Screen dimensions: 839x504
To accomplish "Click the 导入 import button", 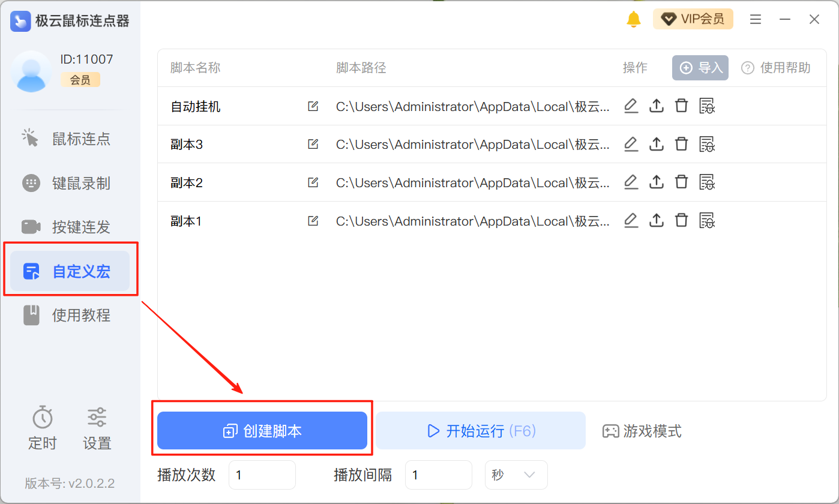I will (700, 68).
